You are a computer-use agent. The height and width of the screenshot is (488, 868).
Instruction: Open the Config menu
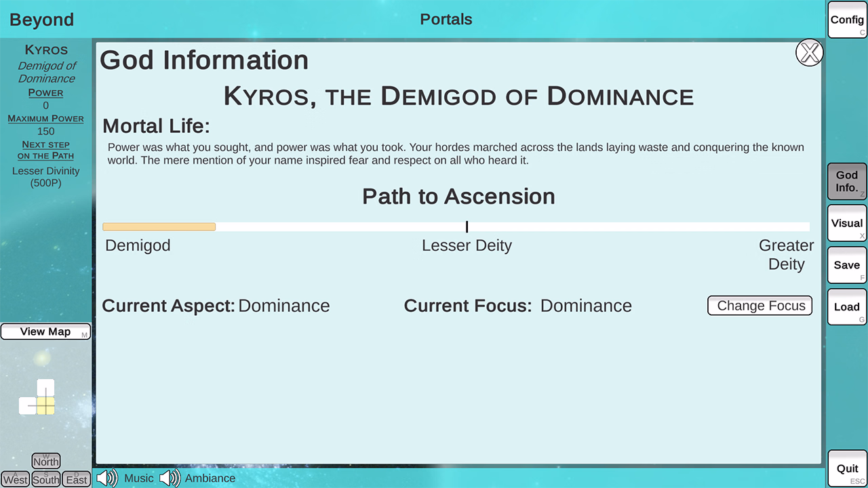click(847, 20)
